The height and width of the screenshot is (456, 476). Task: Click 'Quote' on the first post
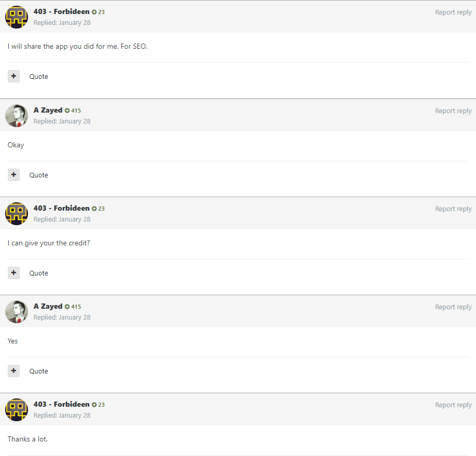[x=38, y=76]
